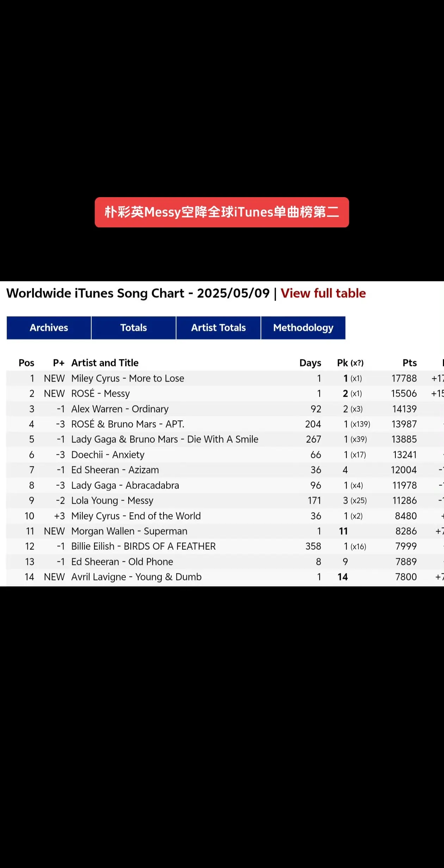
Task: Click the Artist and Title column header
Action: pos(105,363)
